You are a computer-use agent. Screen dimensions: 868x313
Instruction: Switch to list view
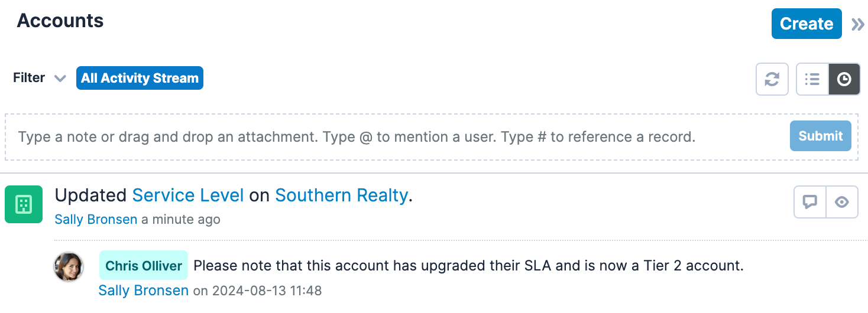pos(812,79)
